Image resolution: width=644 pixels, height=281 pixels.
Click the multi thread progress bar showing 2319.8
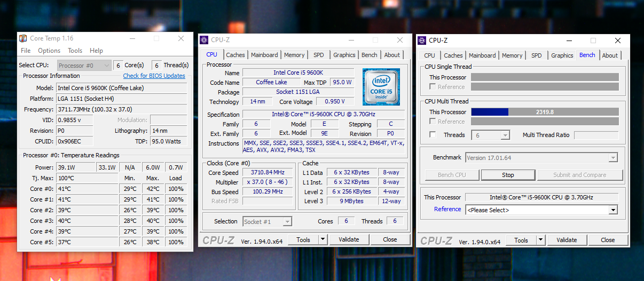(x=545, y=112)
